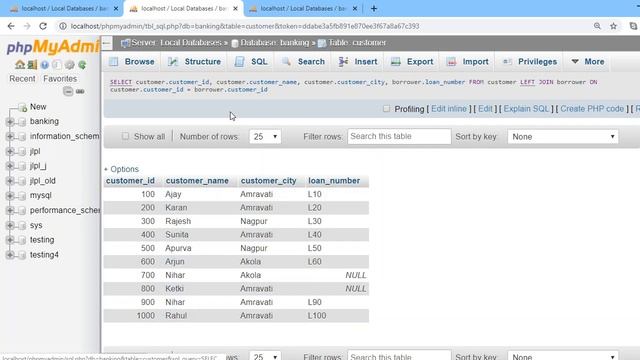
Task: Expand the + Options link
Action: pos(122,169)
